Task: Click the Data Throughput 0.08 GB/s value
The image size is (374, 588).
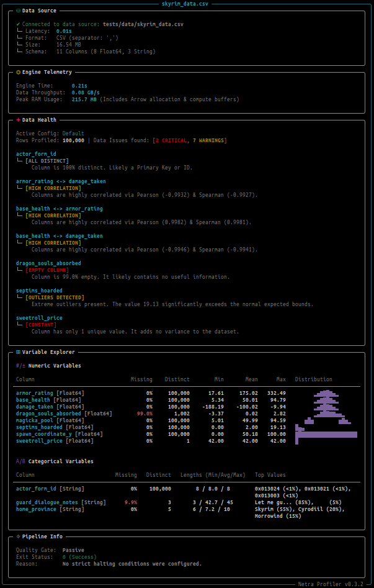Action: coord(86,93)
